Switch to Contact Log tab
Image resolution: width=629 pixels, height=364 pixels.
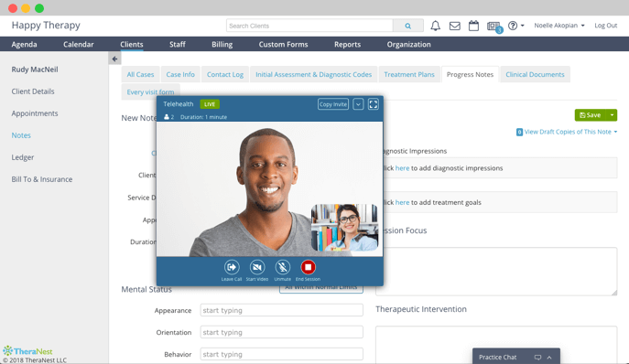click(225, 75)
